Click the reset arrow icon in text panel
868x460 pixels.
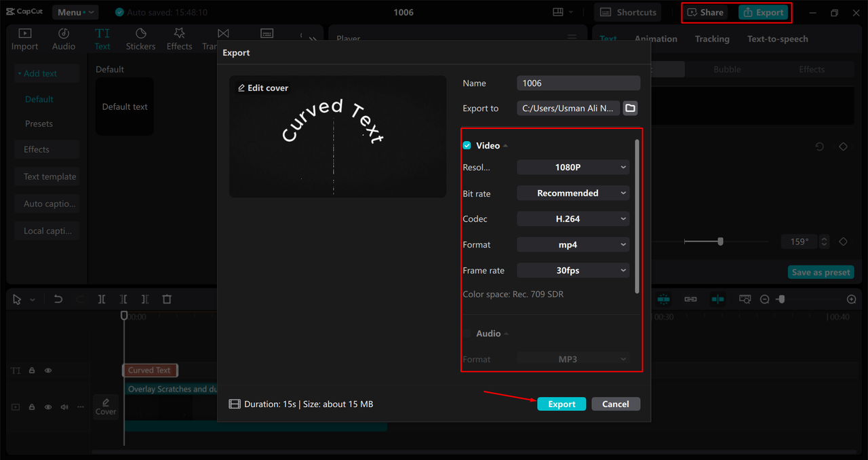pyautogui.click(x=820, y=147)
